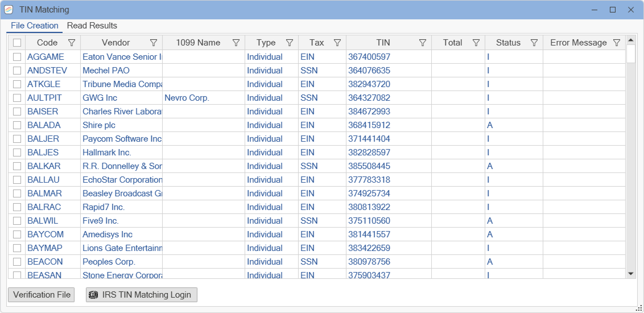Viewport: 644px width, 313px height.
Task: Select TIN cell 367400597
Action: pyautogui.click(x=389, y=57)
